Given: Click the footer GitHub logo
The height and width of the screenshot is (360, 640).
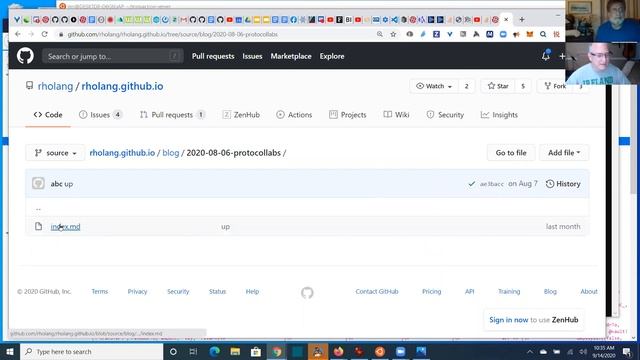Looking at the screenshot, I should (x=307, y=292).
